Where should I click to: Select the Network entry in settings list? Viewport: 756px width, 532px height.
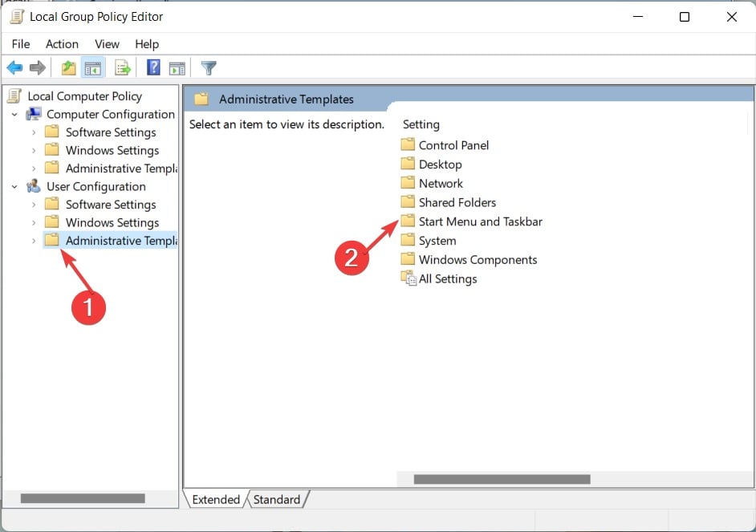point(441,183)
